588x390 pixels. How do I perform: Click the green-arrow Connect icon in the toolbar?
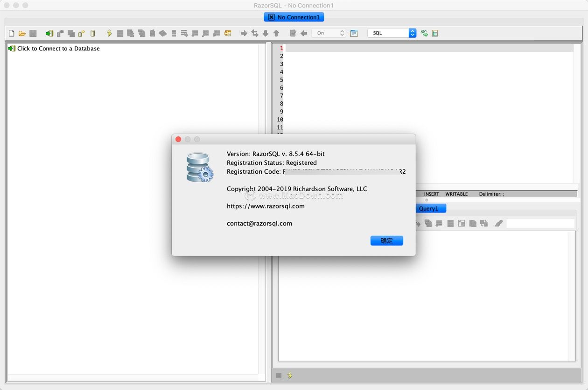point(49,33)
